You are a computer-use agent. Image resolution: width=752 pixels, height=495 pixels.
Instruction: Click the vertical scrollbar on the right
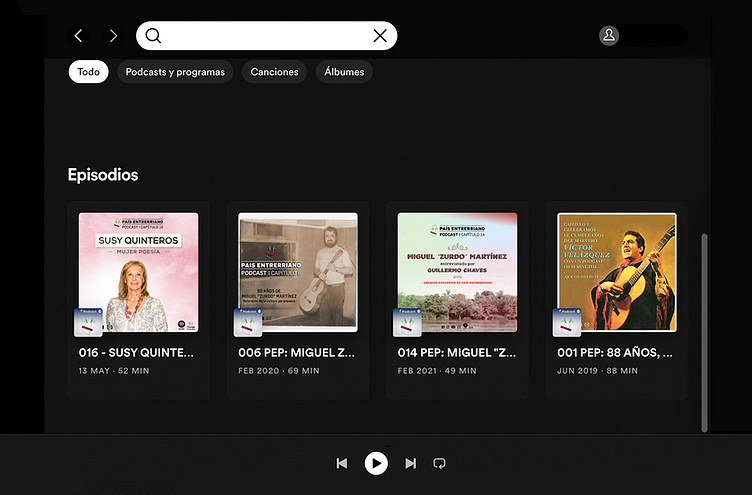tap(706, 330)
